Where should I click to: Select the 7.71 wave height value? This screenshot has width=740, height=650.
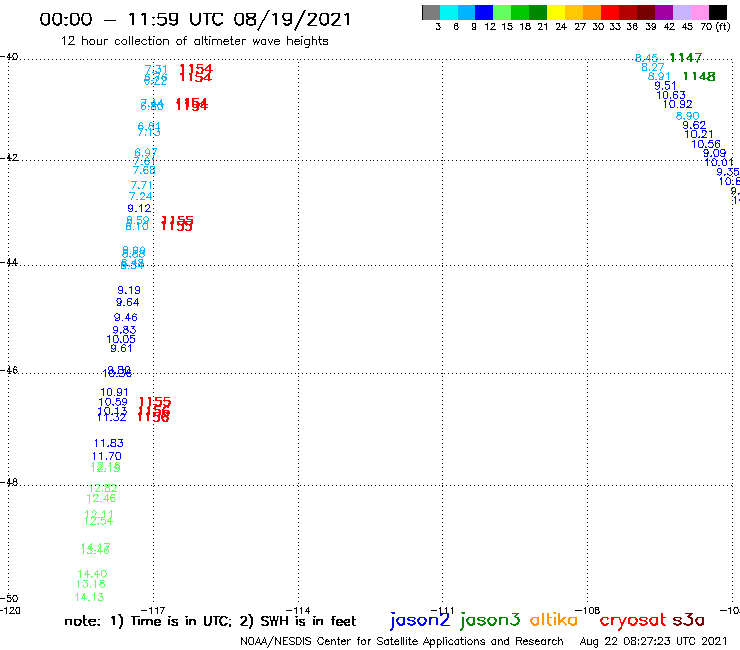(142, 185)
